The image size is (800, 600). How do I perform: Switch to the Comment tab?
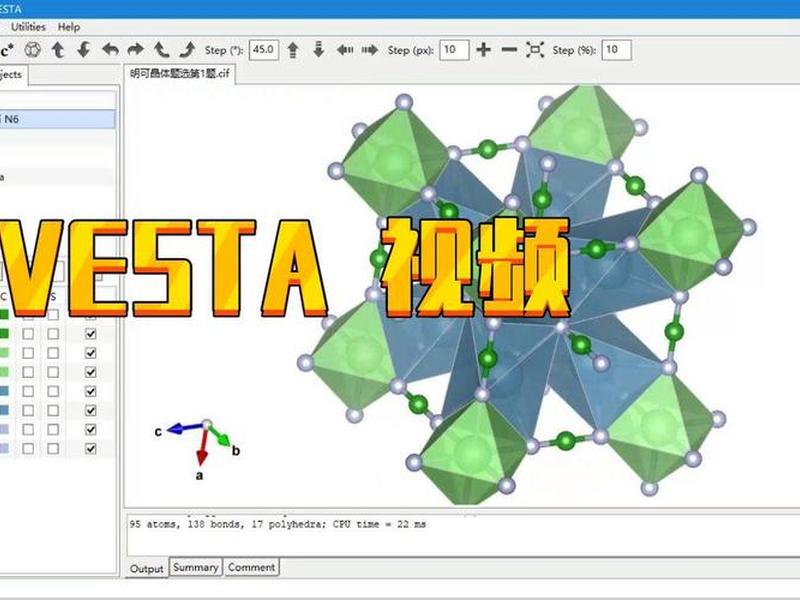point(251,567)
